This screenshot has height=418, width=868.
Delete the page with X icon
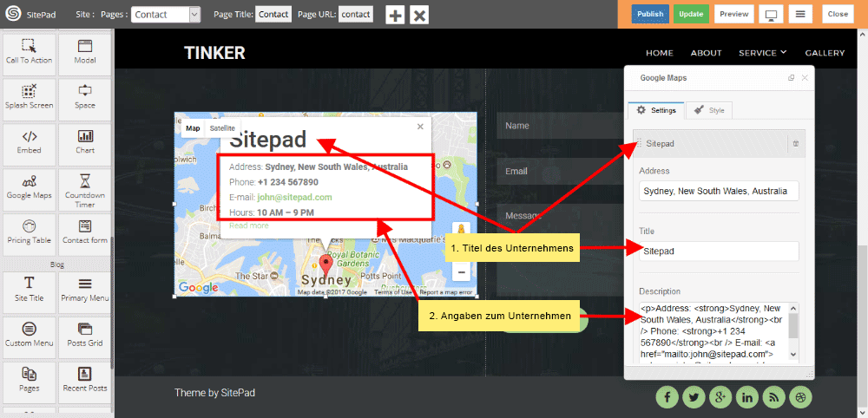click(419, 15)
